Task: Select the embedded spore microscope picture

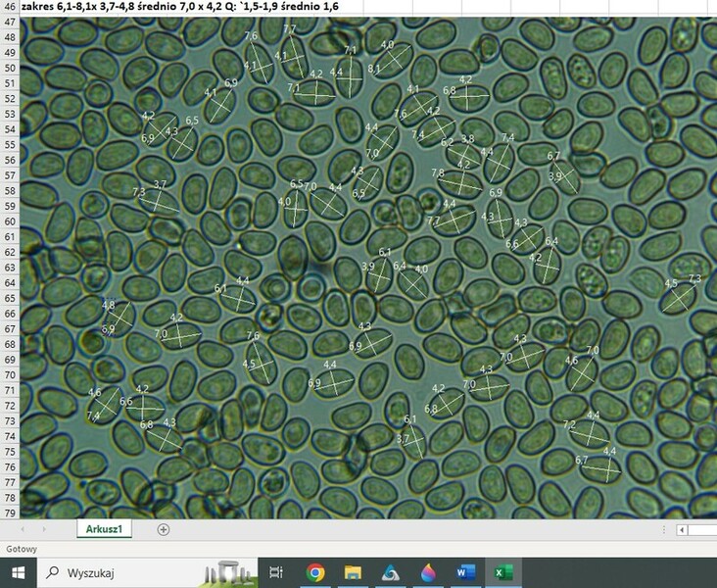Action: 368,268
